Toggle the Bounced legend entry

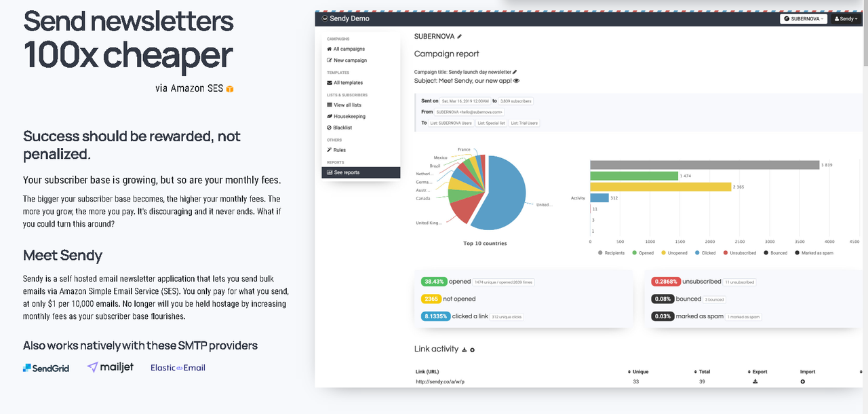pos(776,252)
